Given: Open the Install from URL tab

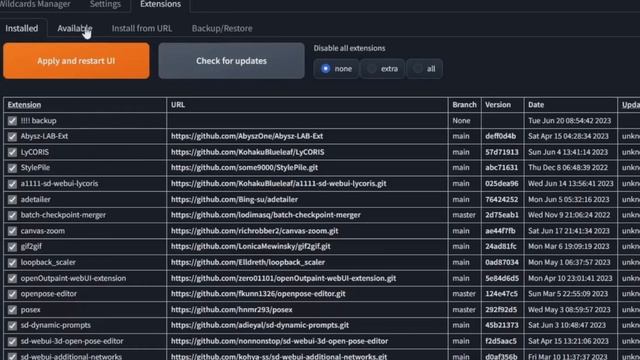Looking at the screenshot, I should 142,28.
